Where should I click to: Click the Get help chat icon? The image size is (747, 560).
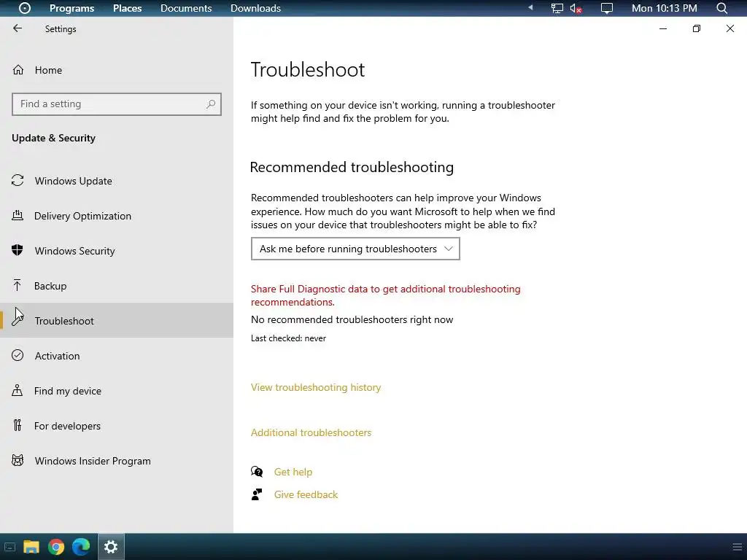tap(257, 472)
